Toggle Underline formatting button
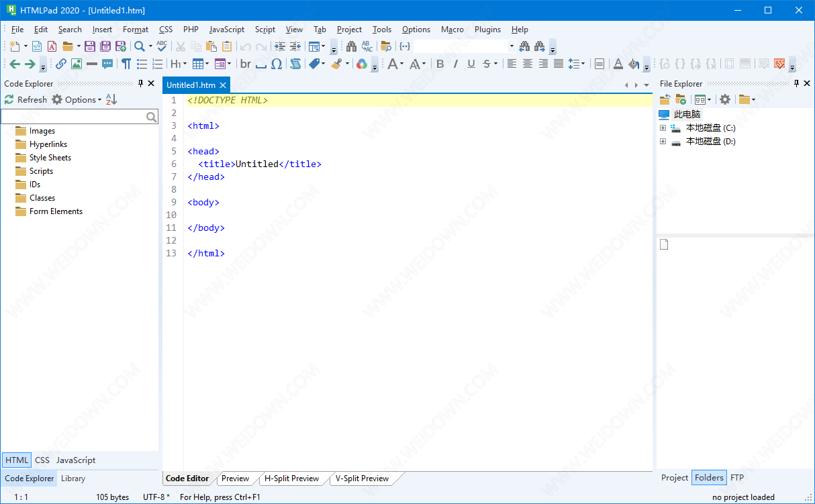 tap(471, 64)
